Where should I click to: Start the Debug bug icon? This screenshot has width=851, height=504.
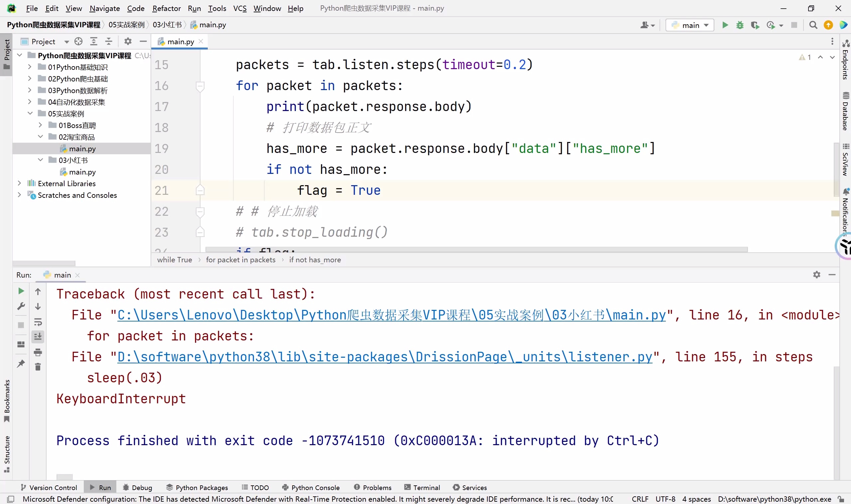pyautogui.click(x=740, y=25)
